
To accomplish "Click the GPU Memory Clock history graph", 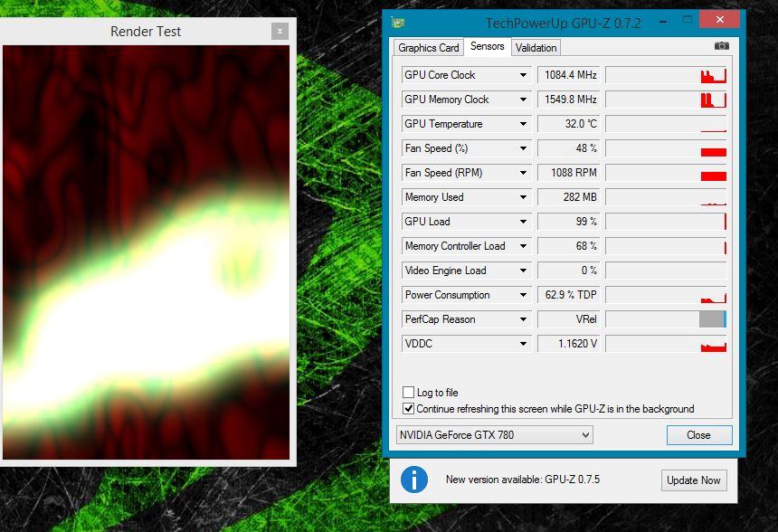I will [666, 100].
